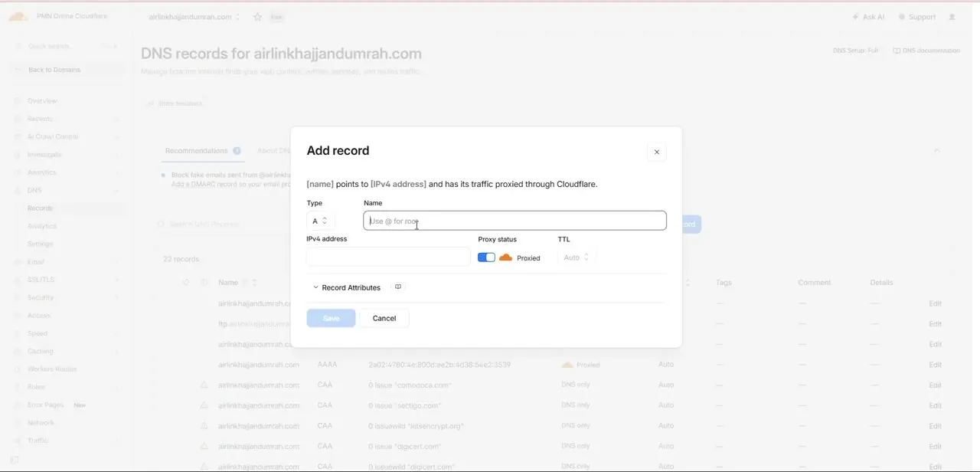This screenshot has width=980, height=472.
Task: Click the Comment column header
Action: (x=814, y=283)
